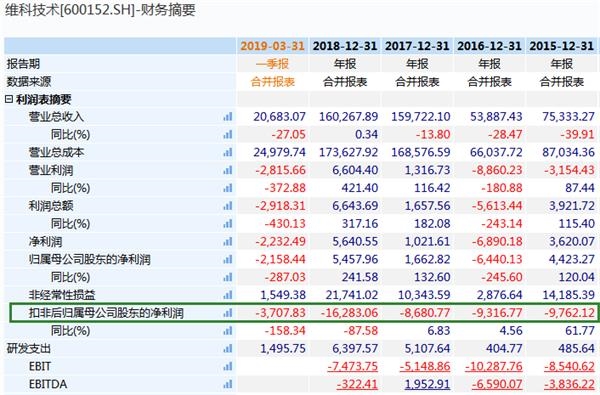Click growth value -158.34

pyautogui.click(x=285, y=331)
